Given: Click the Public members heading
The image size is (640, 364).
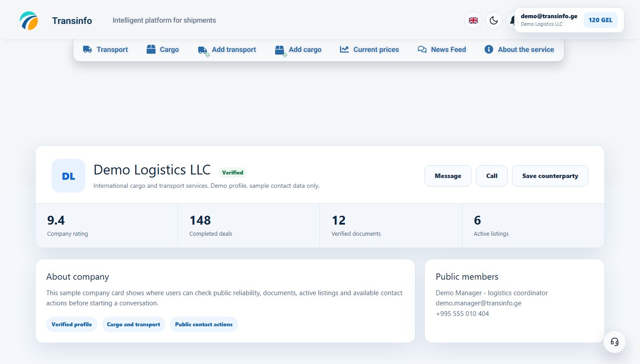Looking at the screenshot, I should (467, 277).
